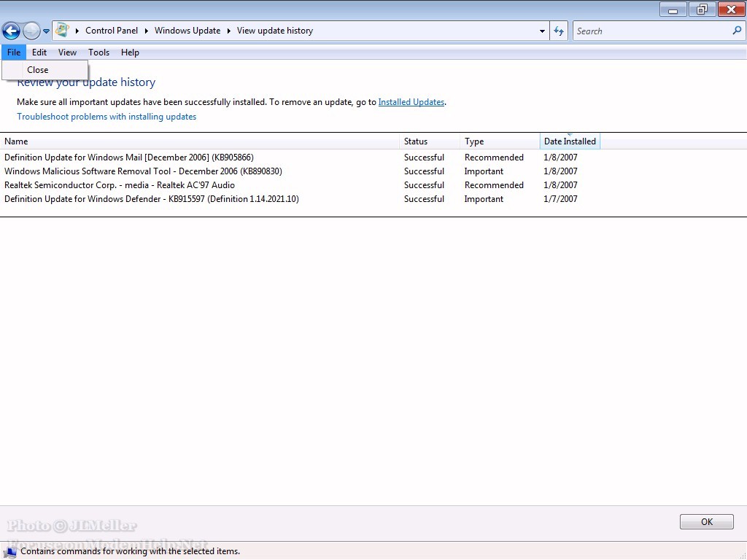Restore down the window
747x560 pixels.
click(x=702, y=9)
